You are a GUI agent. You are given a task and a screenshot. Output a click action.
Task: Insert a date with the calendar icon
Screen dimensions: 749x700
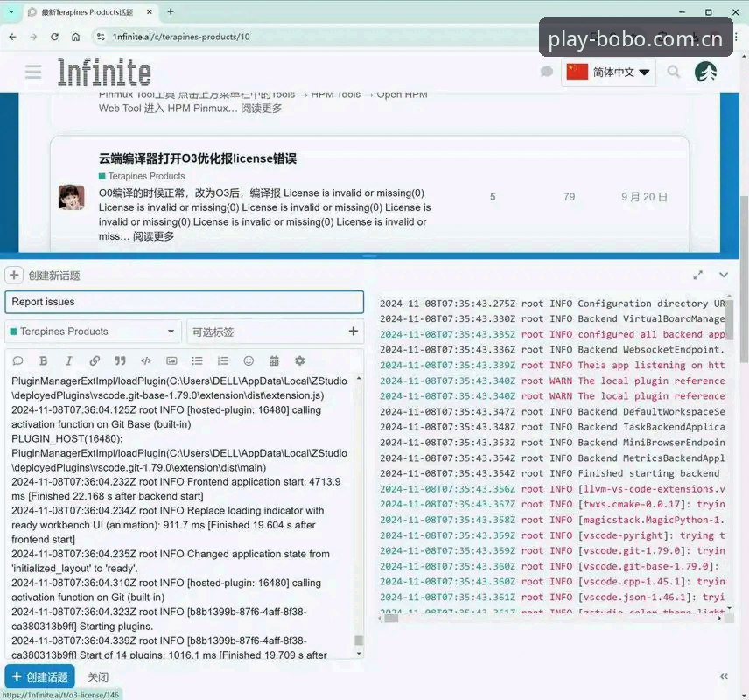(x=274, y=361)
